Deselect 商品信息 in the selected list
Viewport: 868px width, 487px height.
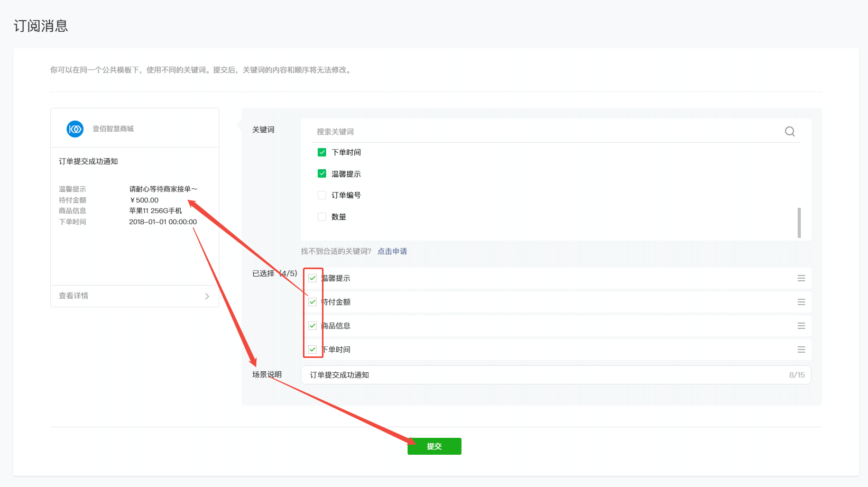point(312,326)
